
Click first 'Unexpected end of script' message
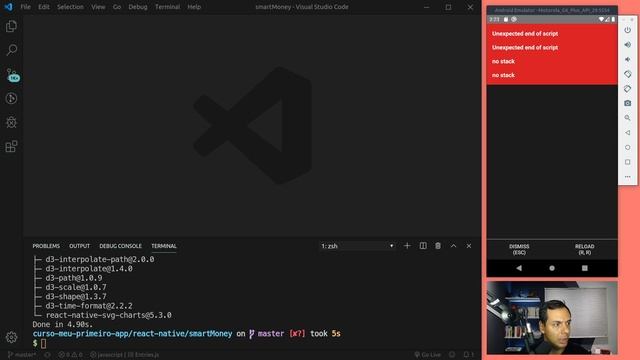coord(525,33)
